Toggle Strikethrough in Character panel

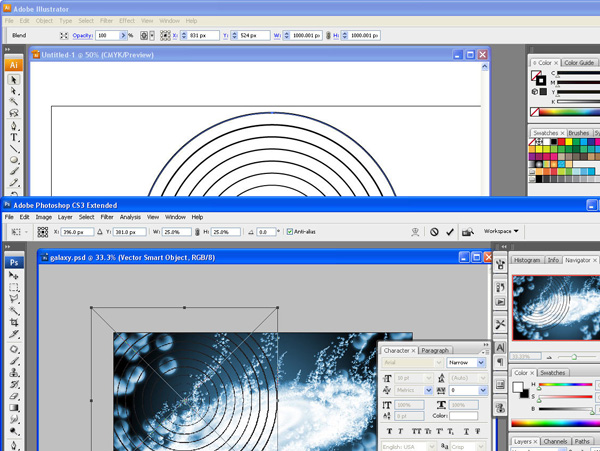478,431
